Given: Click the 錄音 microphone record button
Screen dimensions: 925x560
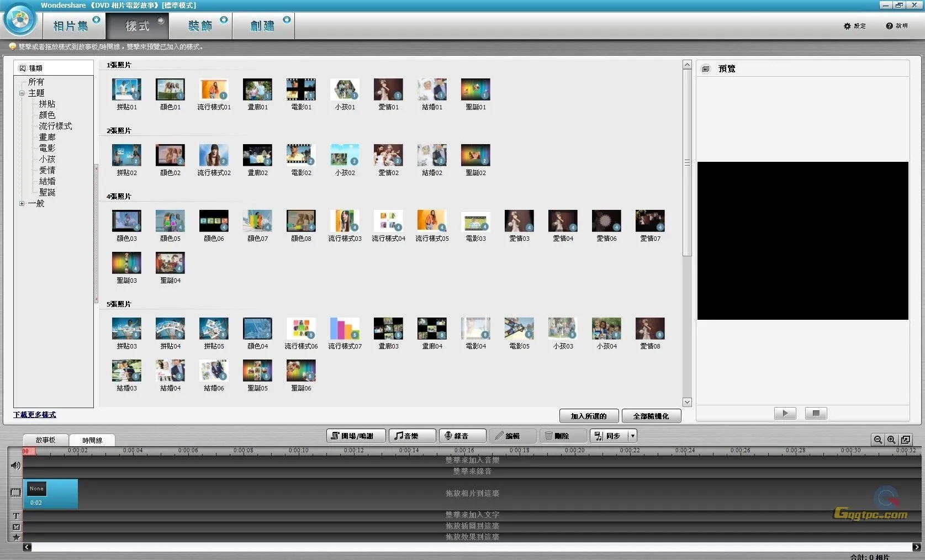Looking at the screenshot, I should [462, 436].
